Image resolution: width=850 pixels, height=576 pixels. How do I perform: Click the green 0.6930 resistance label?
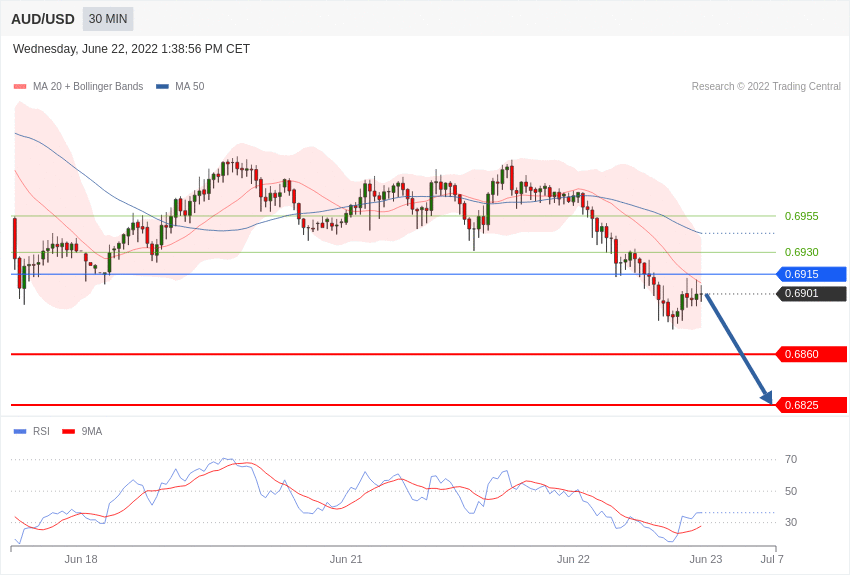click(x=801, y=252)
